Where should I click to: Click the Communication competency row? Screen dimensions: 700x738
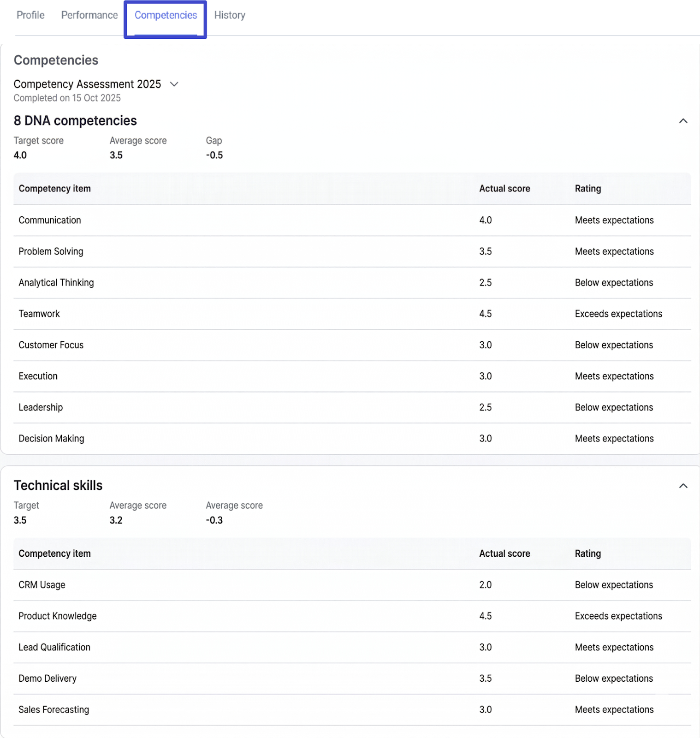50,220
